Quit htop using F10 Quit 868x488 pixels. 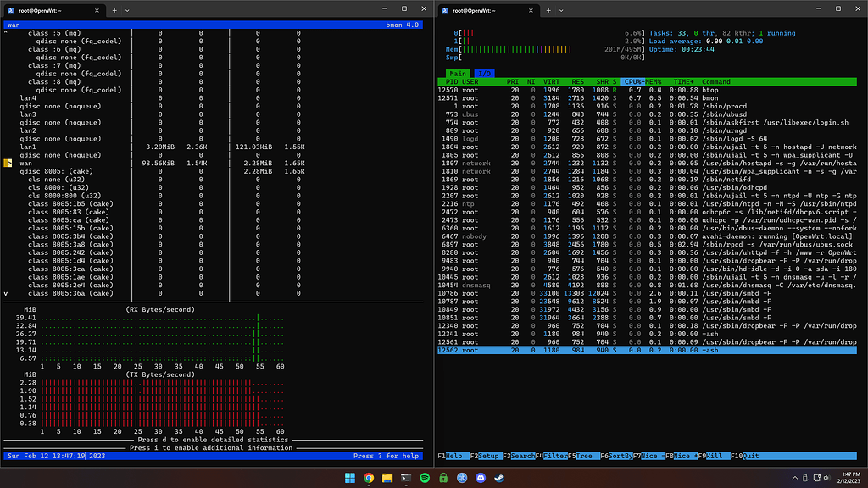[x=748, y=456]
